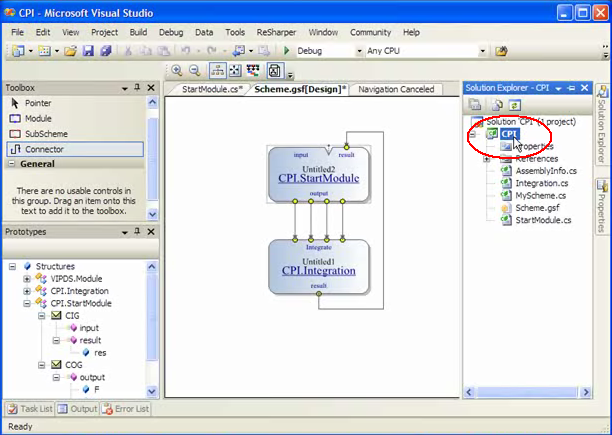Click the Save All toolbar icon
The image size is (612, 435).
(106, 50)
